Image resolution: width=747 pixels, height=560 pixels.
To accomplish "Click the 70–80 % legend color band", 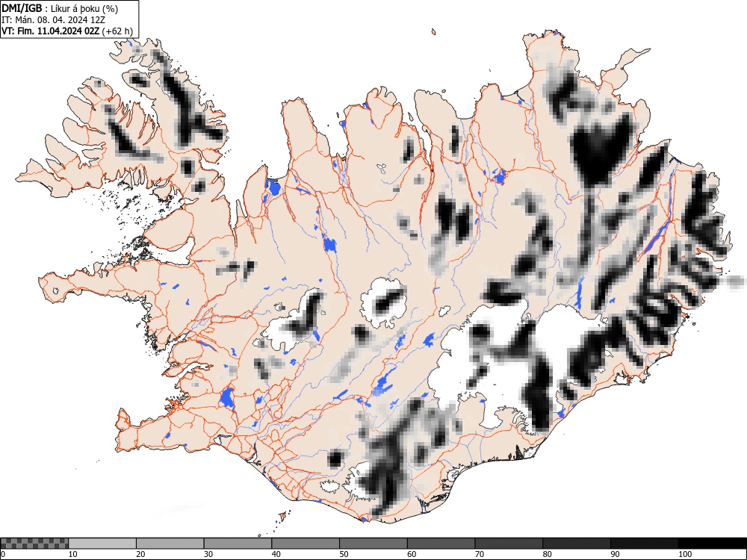I will coord(509,544).
